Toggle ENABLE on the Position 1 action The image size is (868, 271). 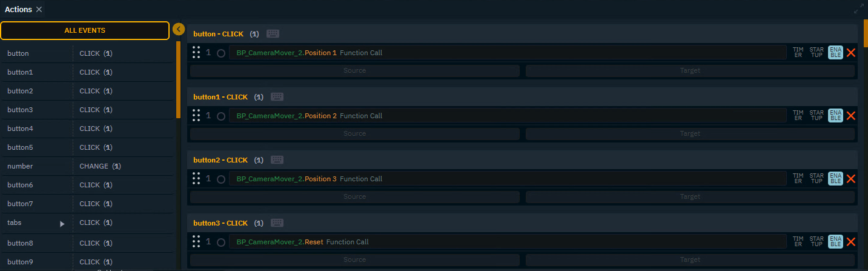[835, 53]
